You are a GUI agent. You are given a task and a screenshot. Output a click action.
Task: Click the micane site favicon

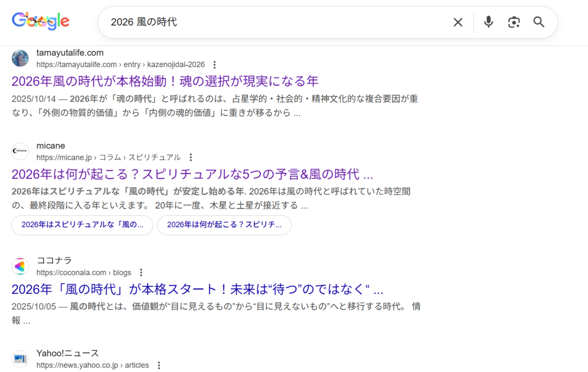click(x=20, y=151)
